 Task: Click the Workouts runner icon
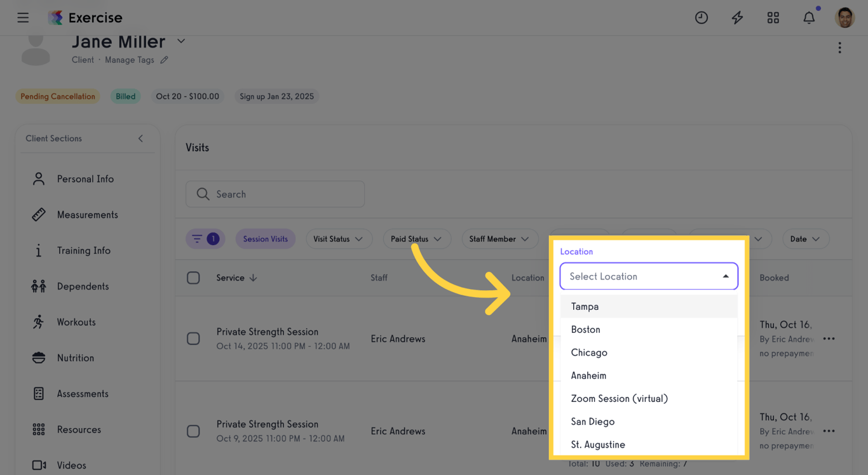(x=39, y=322)
